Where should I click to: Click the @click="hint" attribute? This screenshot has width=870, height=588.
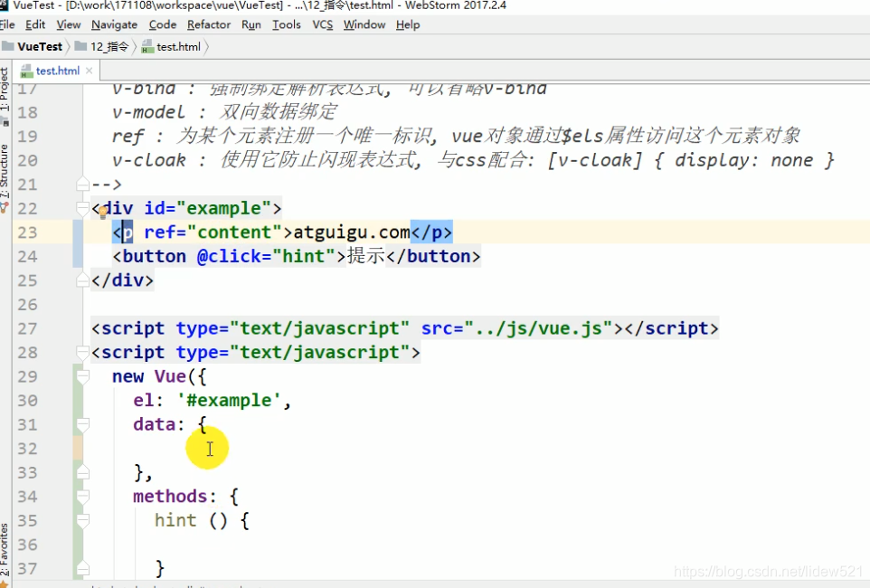pyautogui.click(x=267, y=257)
